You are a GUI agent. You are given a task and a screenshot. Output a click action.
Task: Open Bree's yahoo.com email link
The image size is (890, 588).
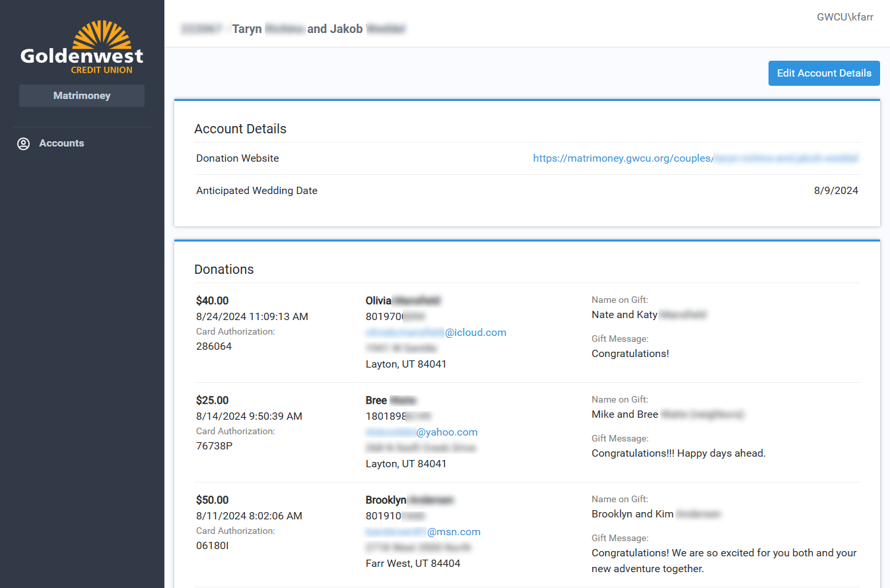click(422, 432)
